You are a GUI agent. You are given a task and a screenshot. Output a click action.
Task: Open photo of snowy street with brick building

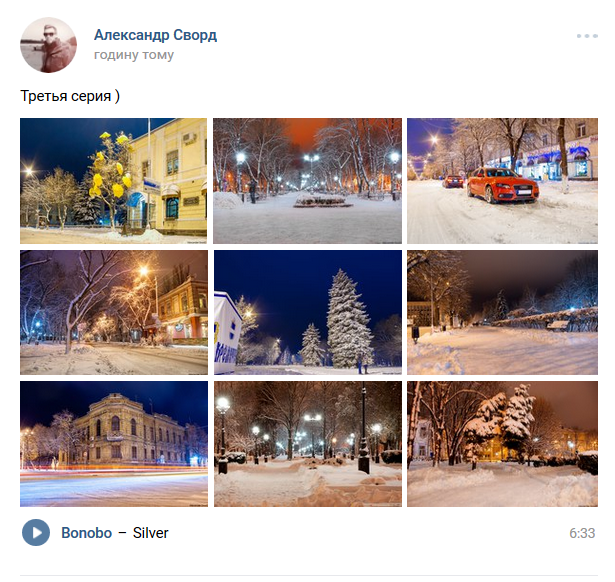point(114,313)
